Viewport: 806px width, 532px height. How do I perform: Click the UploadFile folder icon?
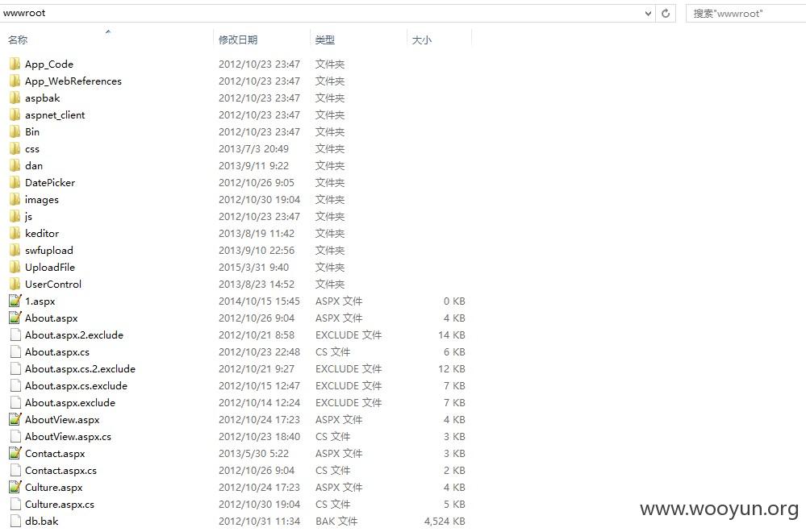[x=15, y=268]
